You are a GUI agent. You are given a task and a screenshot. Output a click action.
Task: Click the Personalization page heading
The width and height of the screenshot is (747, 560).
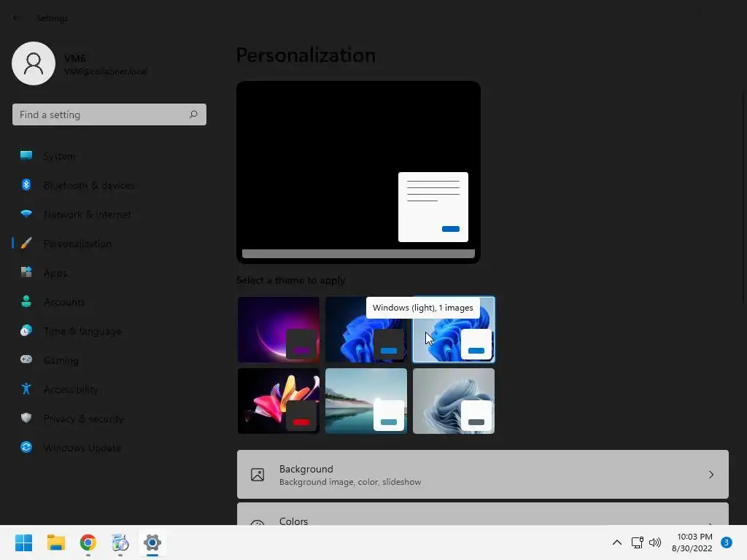[306, 55]
